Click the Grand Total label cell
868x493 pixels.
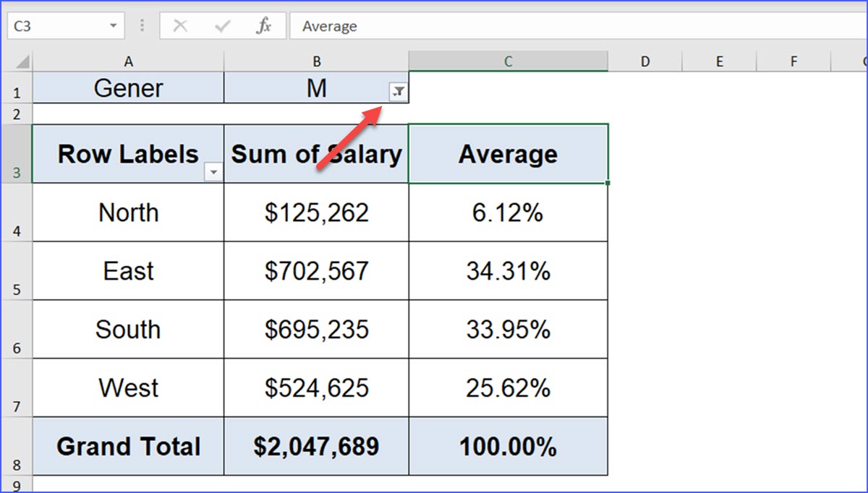pos(128,447)
